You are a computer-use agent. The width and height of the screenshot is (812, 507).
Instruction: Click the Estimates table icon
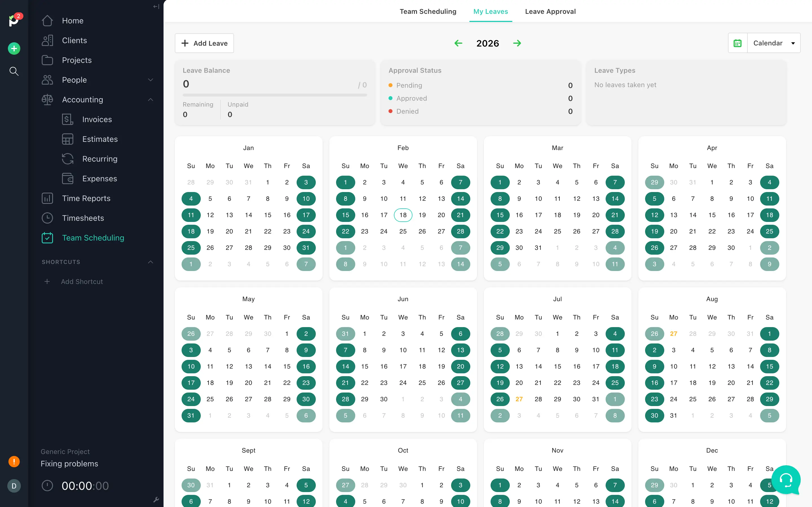pyautogui.click(x=67, y=139)
